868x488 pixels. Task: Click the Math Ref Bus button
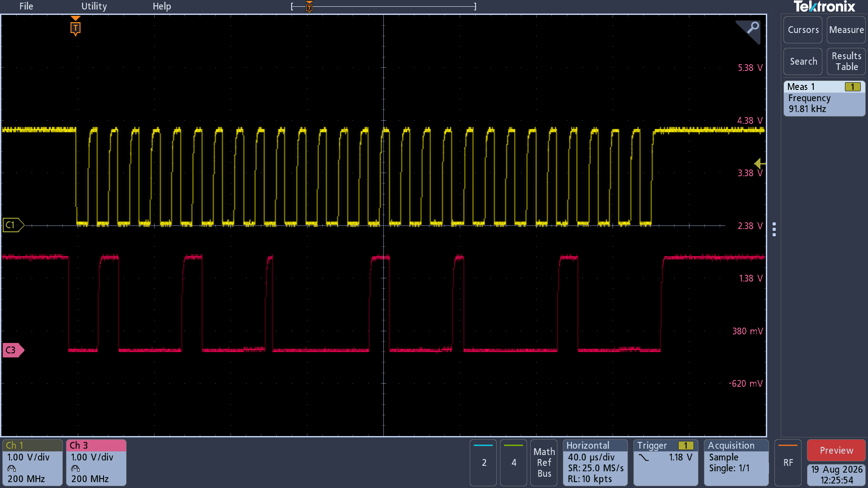[x=544, y=462]
